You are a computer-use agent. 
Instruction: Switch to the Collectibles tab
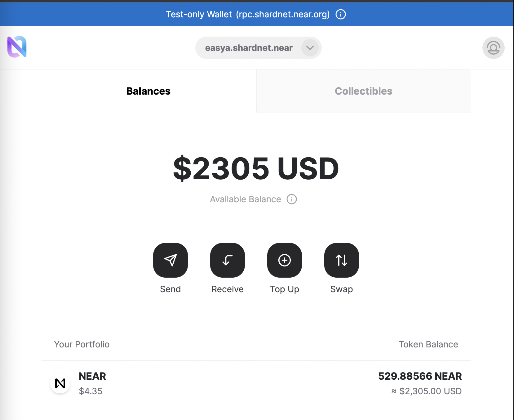(363, 91)
